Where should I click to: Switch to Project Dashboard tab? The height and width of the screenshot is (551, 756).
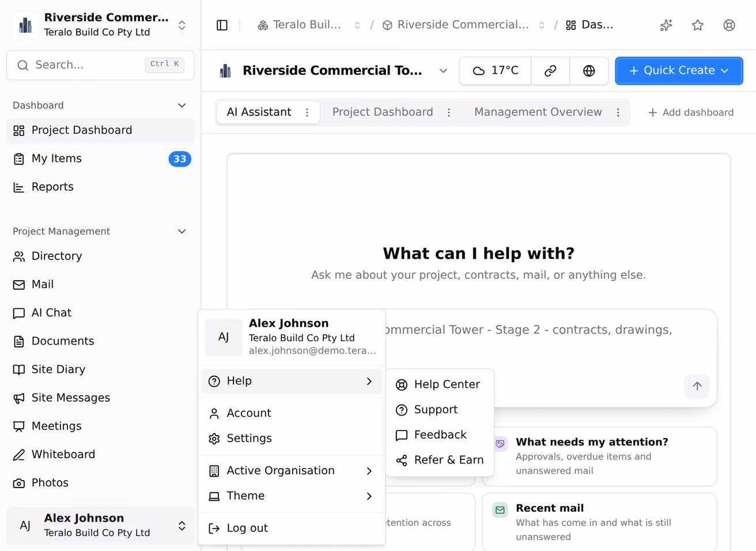pos(383,112)
